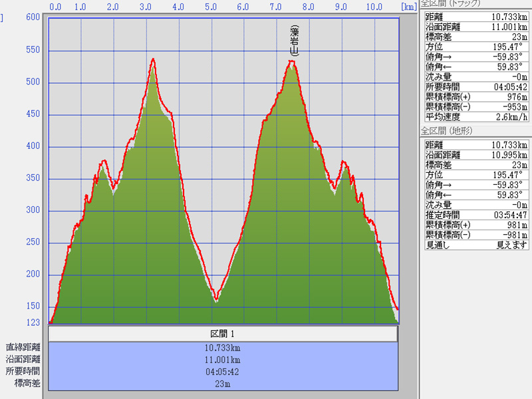Click the 全区間 (トラック) panel header
Screen dimensions: 532x399
[x=450, y=3]
